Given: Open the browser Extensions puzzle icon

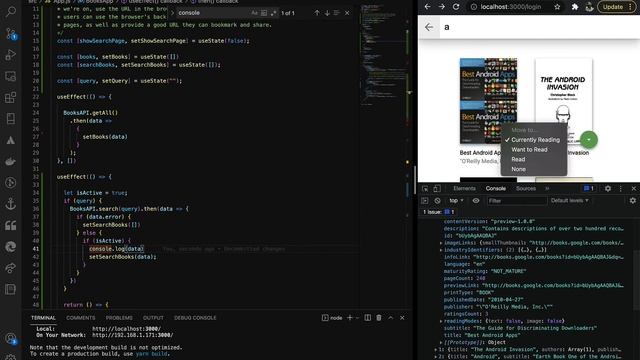Looking at the screenshot, I should pyautogui.click(x=575, y=7).
